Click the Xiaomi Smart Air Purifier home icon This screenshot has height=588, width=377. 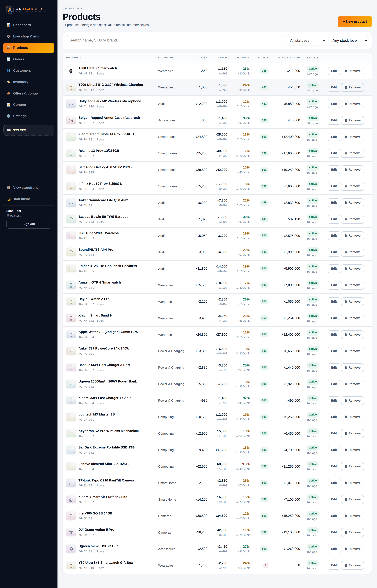point(71,500)
